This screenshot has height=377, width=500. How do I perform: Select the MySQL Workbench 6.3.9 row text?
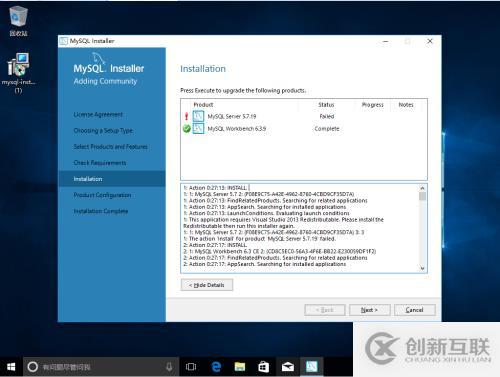tap(237, 129)
